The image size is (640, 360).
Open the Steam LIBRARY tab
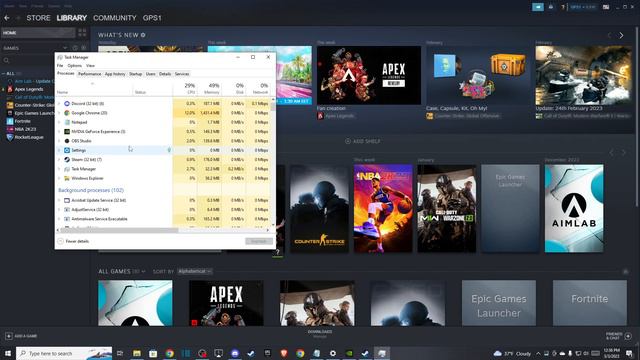click(x=71, y=18)
